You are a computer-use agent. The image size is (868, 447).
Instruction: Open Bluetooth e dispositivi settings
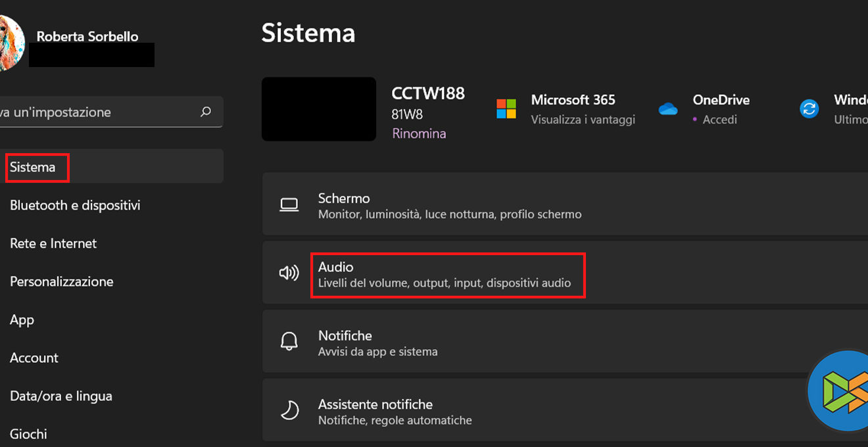point(75,205)
